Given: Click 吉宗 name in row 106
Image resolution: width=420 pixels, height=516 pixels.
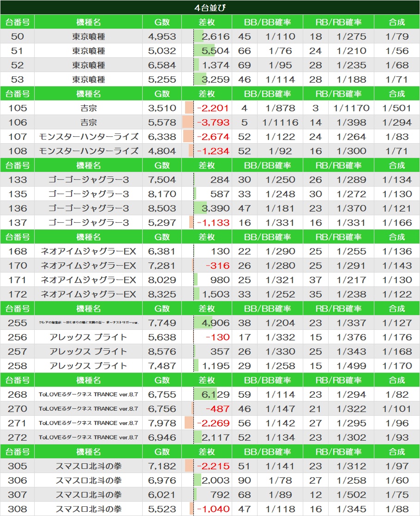Looking at the screenshot, I should (89, 122).
